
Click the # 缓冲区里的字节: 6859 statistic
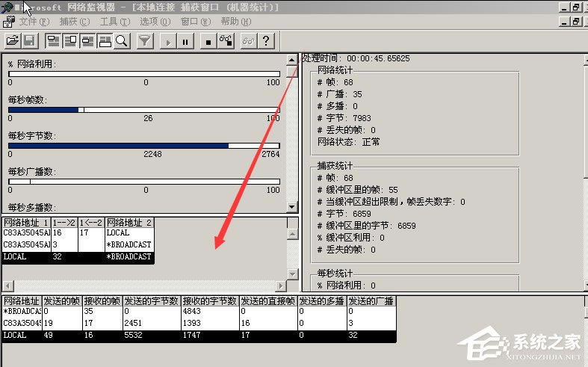pyautogui.click(x=366, y=226)
